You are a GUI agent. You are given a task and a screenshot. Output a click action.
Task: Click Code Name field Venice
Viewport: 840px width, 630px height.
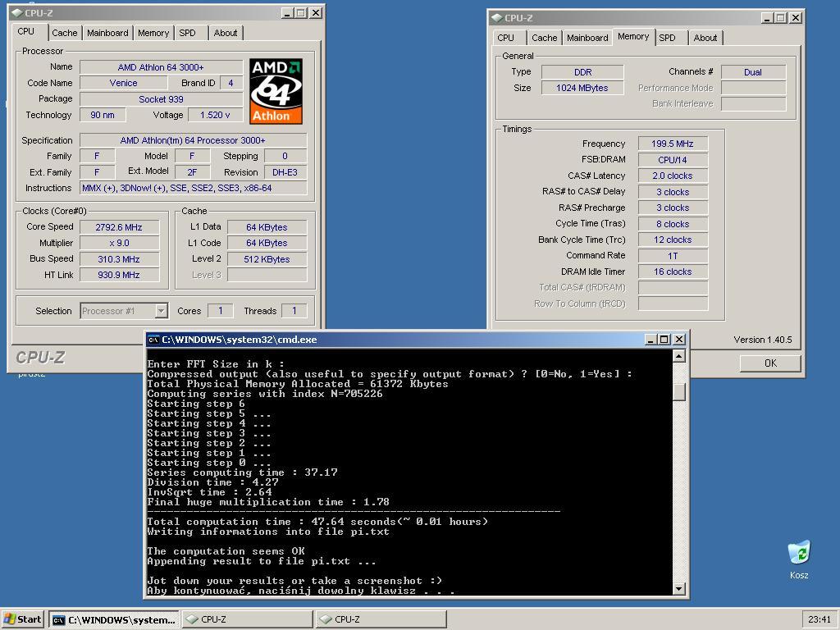(x=124, y=83)
